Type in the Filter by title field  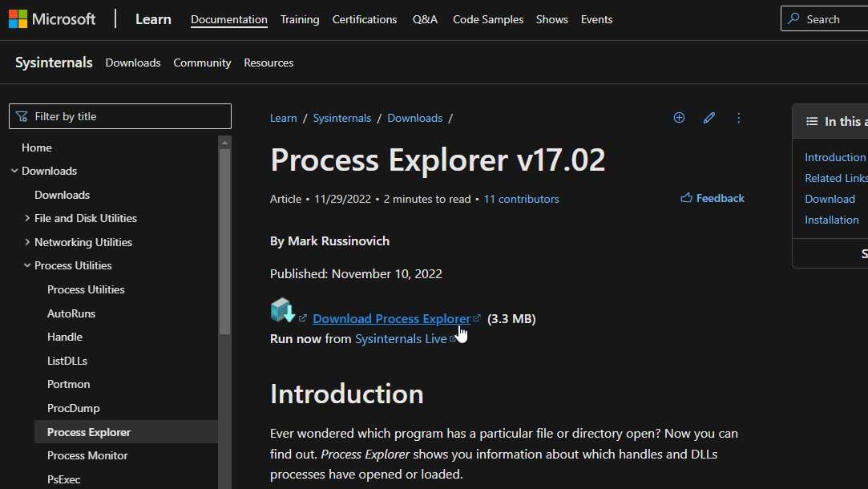point(128,116)
